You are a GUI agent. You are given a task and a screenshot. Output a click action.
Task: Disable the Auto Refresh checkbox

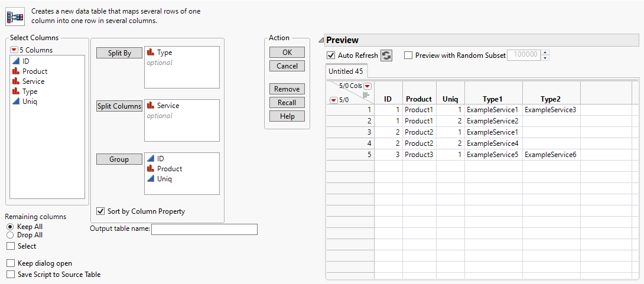[x=331, y=56]
